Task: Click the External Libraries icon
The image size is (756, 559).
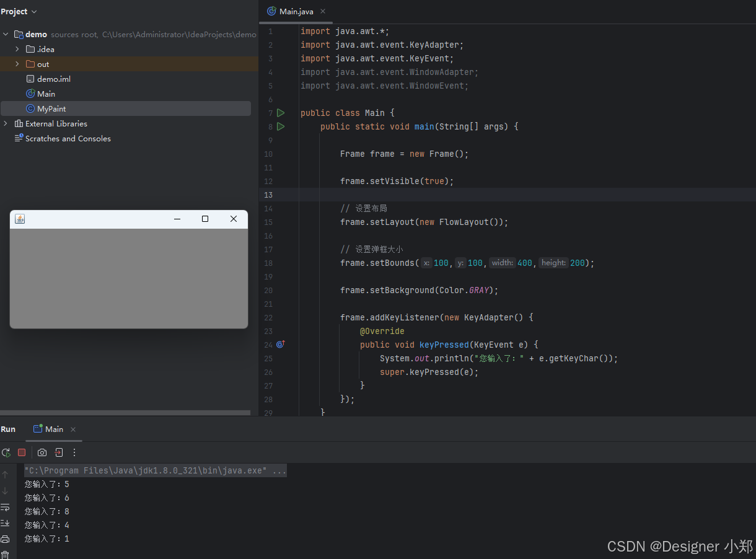Action: [19, 123]
